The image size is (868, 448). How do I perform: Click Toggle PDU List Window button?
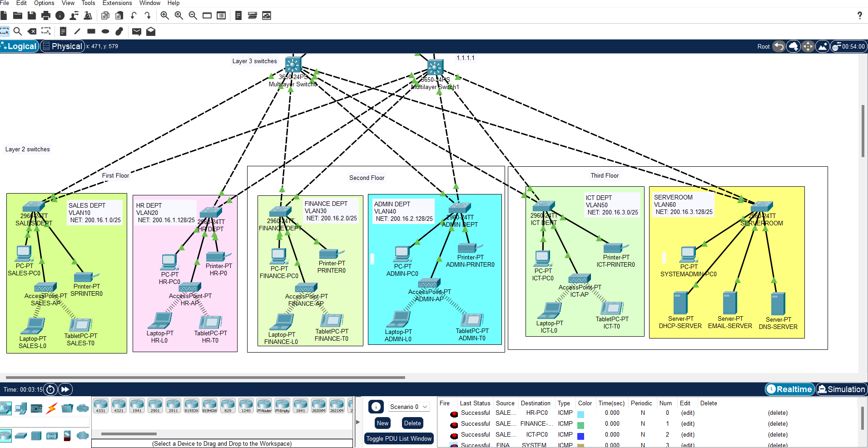coord(399,438)
